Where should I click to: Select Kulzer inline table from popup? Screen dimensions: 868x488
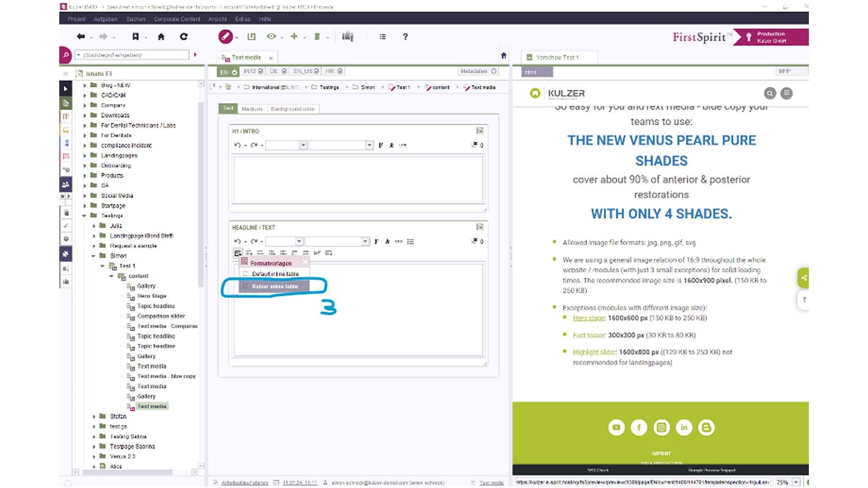(x=275, y=286)
